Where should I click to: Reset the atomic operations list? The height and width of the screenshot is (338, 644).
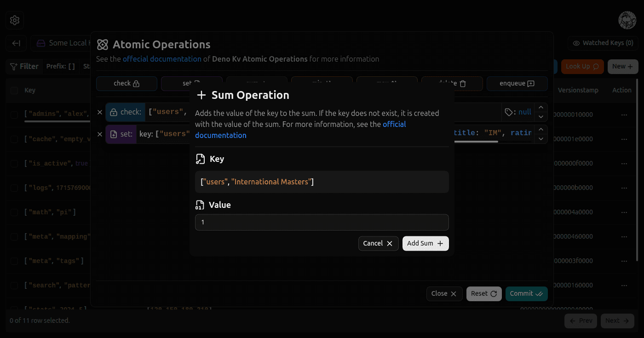484,293
